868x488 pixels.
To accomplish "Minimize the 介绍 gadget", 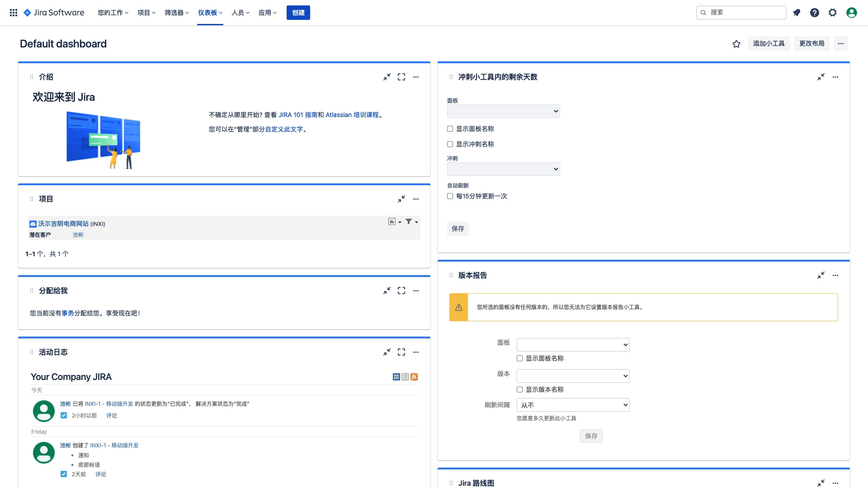I will (387, 77).
